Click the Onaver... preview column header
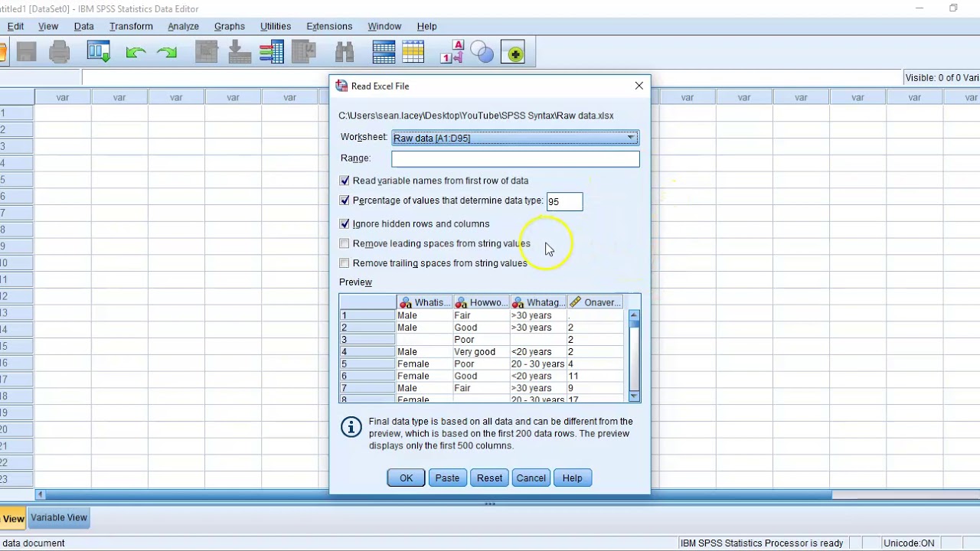The width and height of the screenshot is (980, 551). click(595, 302)
